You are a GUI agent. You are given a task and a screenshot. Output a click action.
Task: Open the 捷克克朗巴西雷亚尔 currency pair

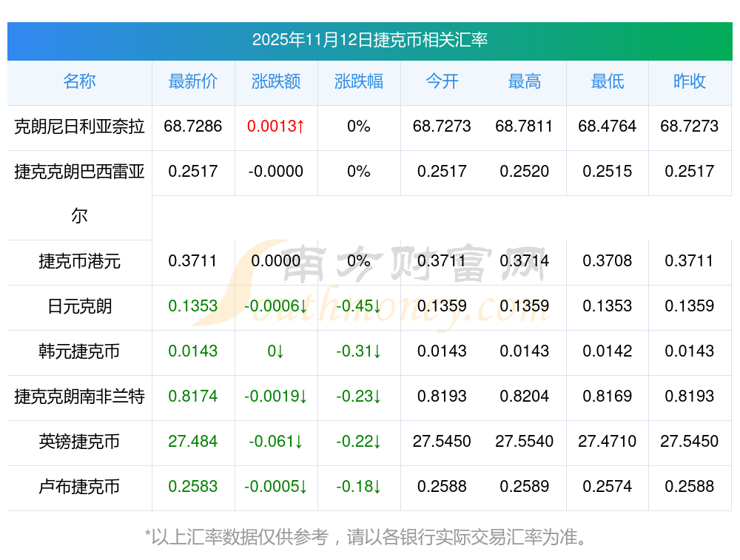click(x=79, y=172)
